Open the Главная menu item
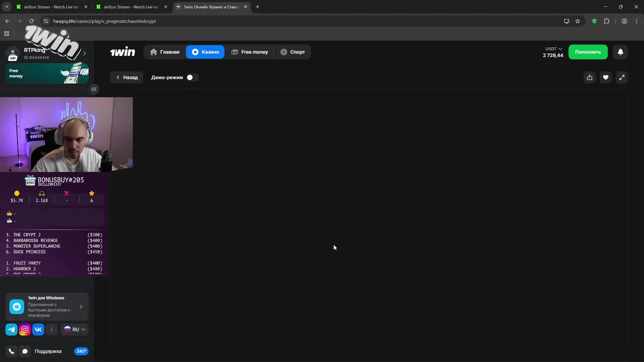 [165, 52]
